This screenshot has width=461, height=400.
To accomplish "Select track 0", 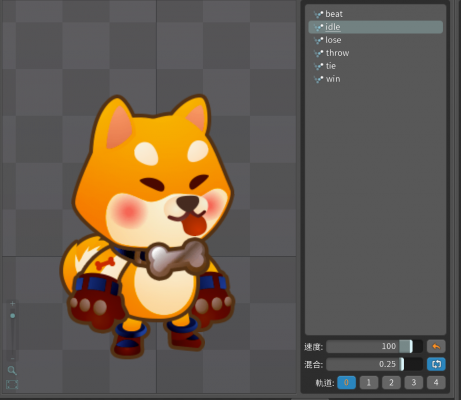I will coord(346,382).
